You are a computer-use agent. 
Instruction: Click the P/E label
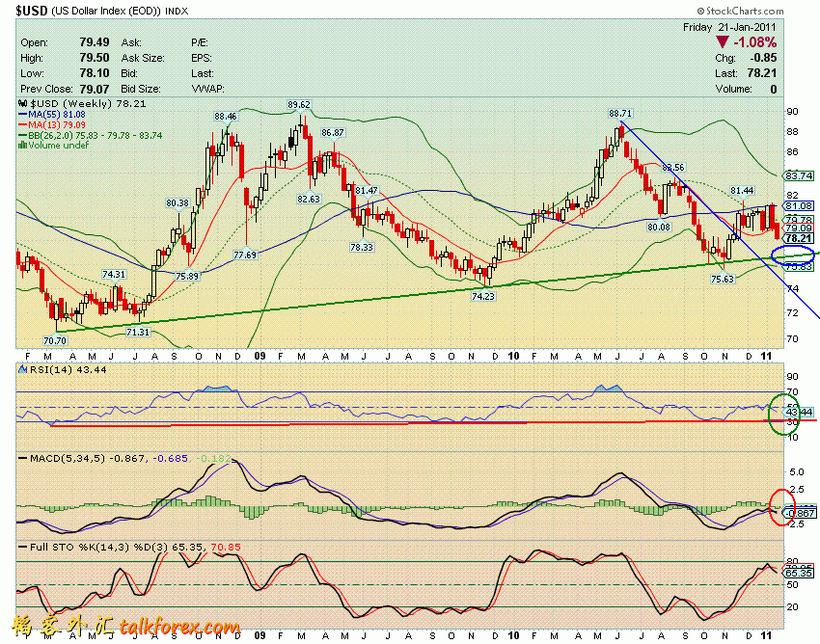(x=200, y=42)
